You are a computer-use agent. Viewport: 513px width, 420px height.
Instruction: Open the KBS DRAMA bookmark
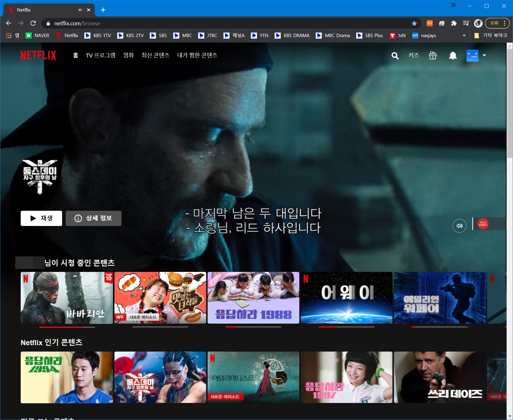[292, 35]
